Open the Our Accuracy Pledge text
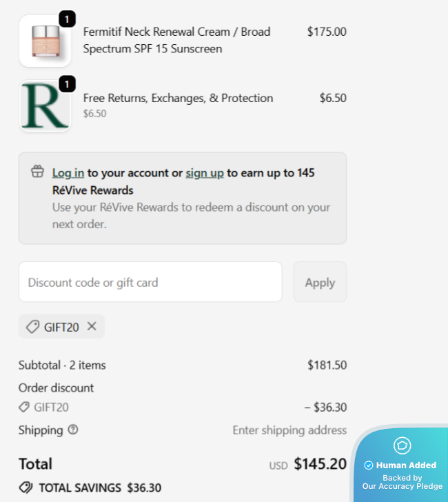 tap(403, 486)
